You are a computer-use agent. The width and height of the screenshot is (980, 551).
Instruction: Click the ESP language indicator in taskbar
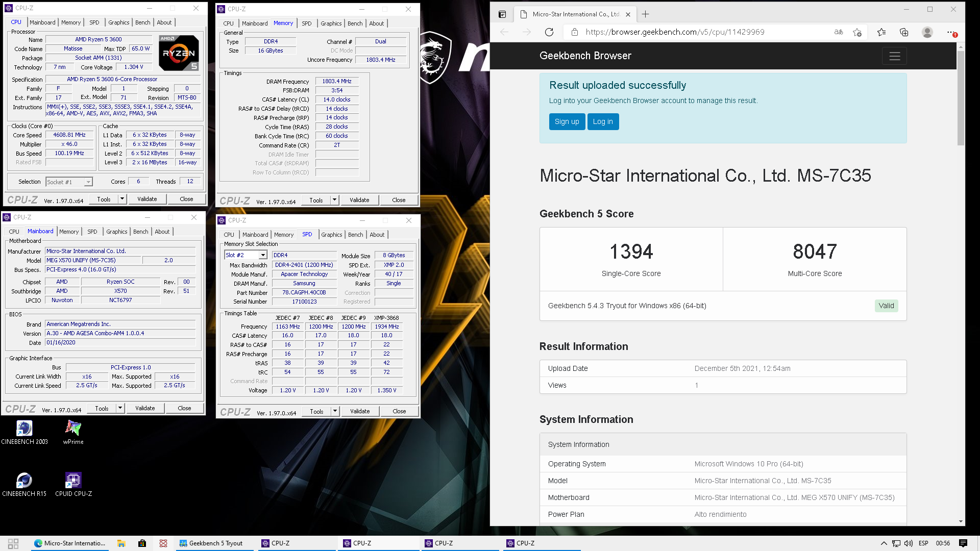pos(923,543)
